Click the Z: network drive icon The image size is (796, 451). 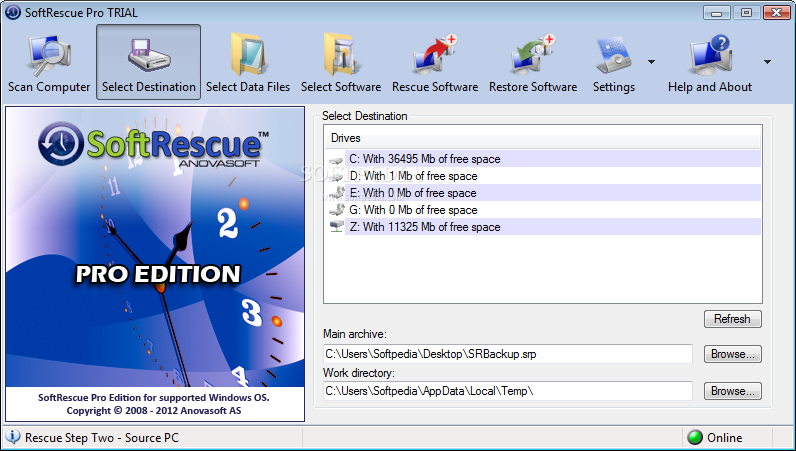point(336,227)
